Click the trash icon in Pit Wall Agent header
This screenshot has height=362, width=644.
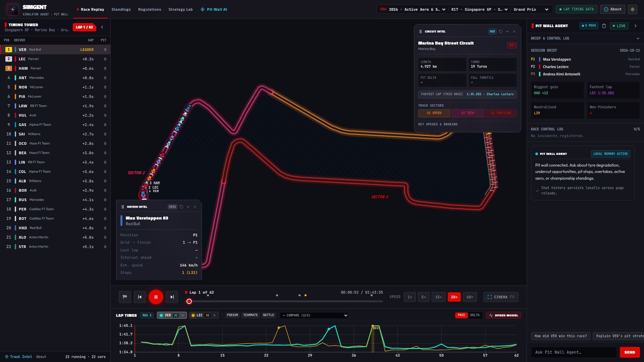coord(604,26)
